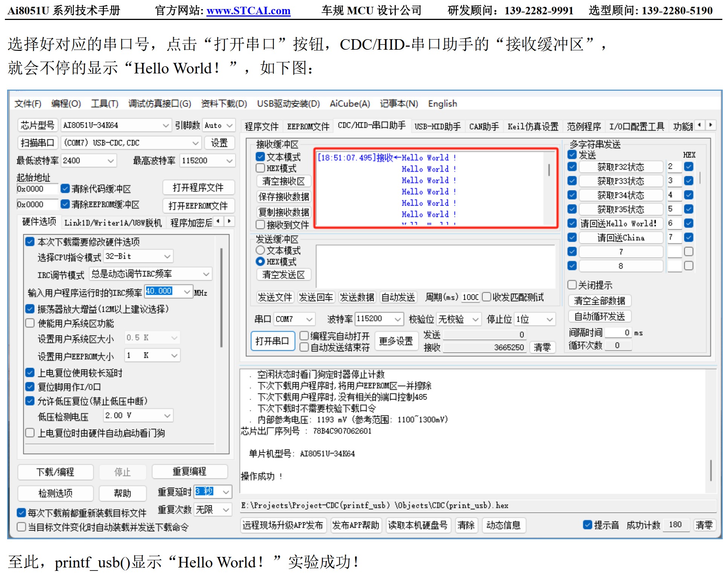Click the 打开串口 button
This screenshot has height=575, width=728.
click(272, 341)
